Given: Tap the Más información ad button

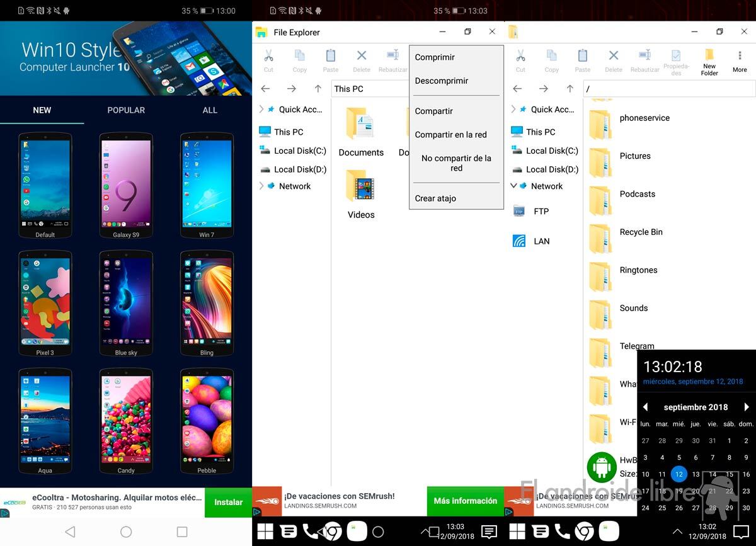Looking at the screenshot, I should click(x=466, y=501).
